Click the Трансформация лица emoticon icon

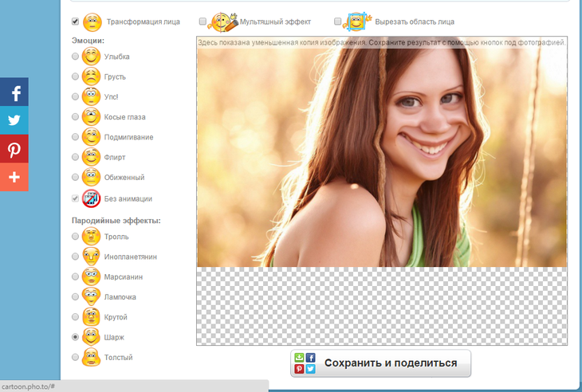92,22
